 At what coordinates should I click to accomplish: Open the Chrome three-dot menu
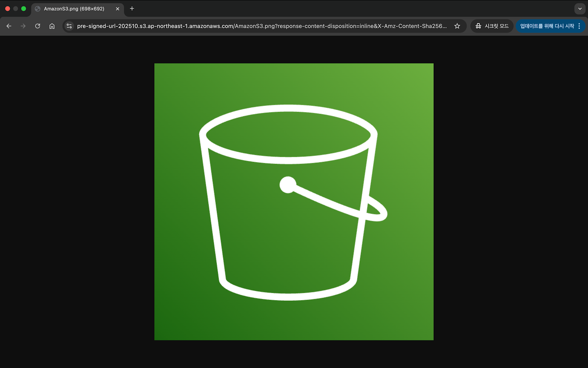(579, 26)
